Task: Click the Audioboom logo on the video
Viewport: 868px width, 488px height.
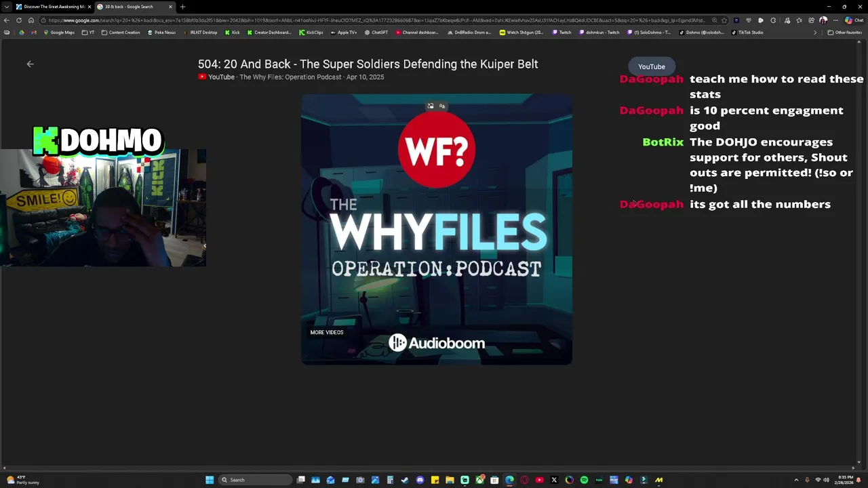Action: 437,343
